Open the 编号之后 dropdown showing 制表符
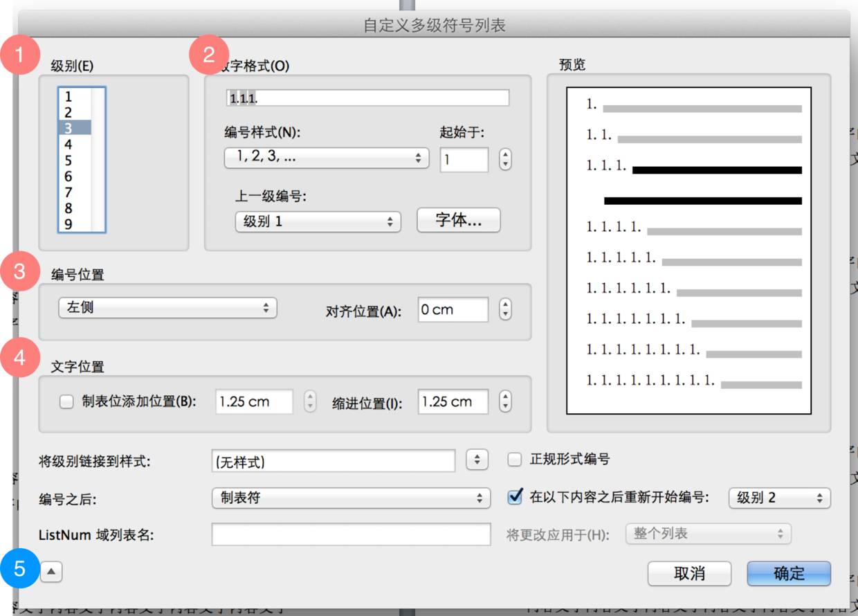 pos(351,498)
